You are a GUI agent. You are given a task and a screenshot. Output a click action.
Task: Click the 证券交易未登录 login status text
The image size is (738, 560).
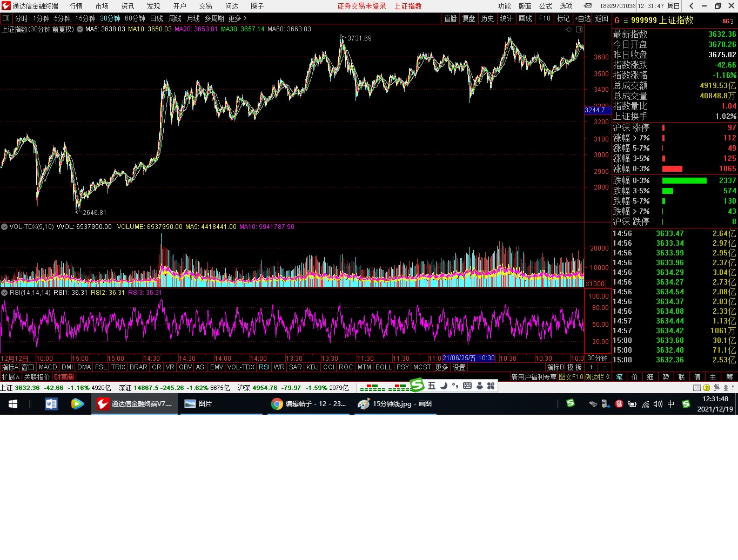point(362,6)
